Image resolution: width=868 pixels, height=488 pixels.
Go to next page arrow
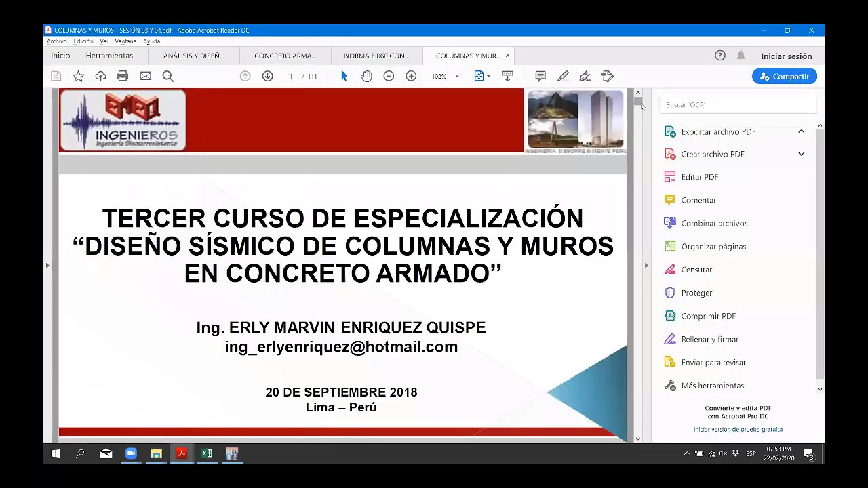pyautogui.click(x=267, y=77)
